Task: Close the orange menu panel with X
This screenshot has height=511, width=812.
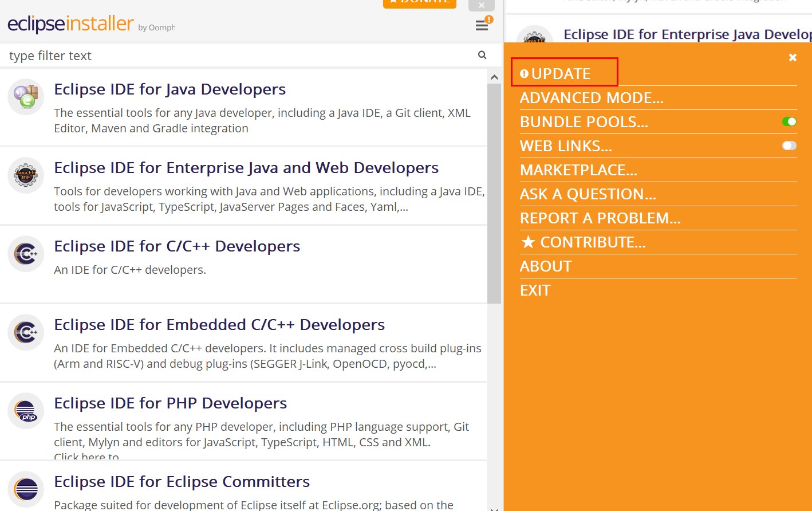Action: 793,57
